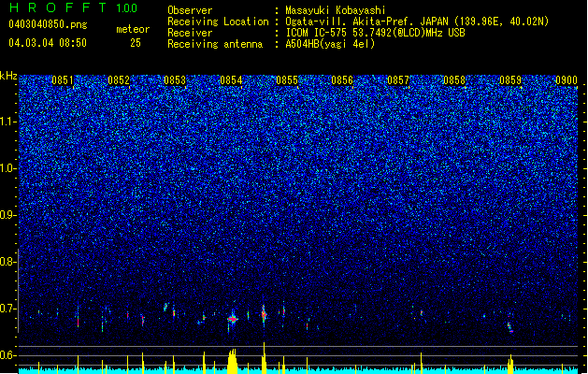Click the 0856 time marker
Image resolution: width=588 pixels, height=374 pixels.
tap(342, 80)
